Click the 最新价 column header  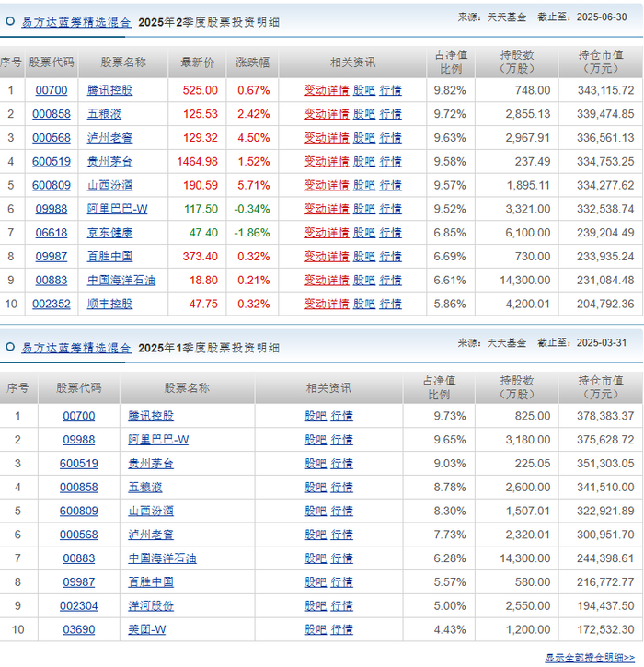pos(198,63)
